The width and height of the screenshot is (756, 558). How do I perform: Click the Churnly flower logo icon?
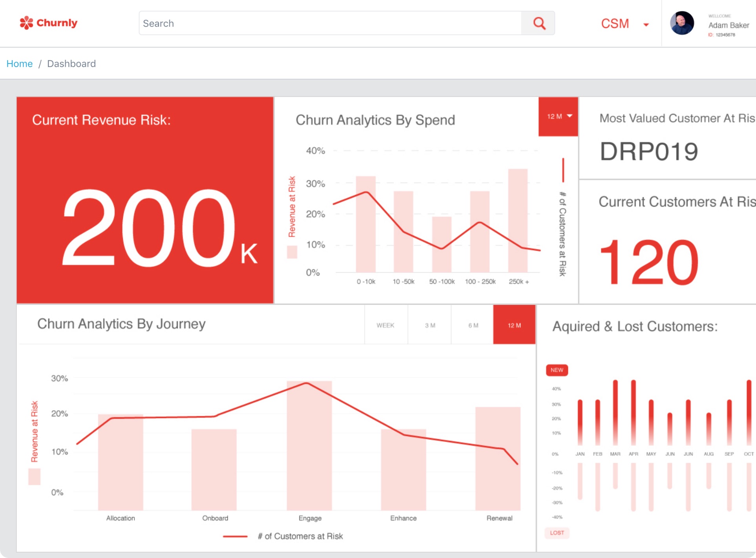click(26, 23)
